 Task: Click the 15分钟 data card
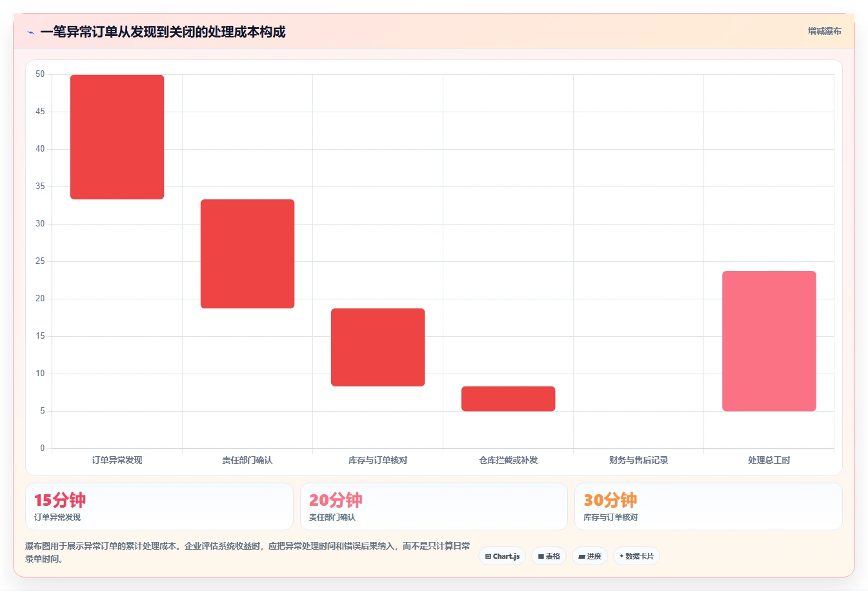[x=159, y=506]
